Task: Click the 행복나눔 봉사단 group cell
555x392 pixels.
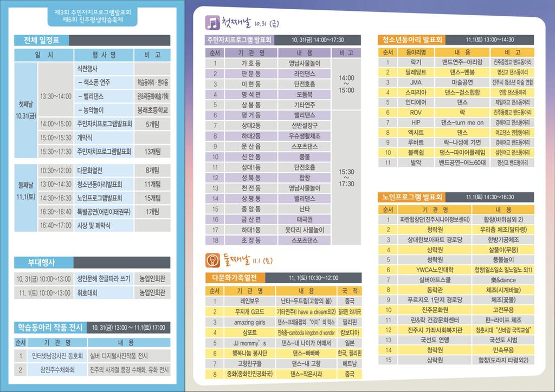Action: [249, 353]
